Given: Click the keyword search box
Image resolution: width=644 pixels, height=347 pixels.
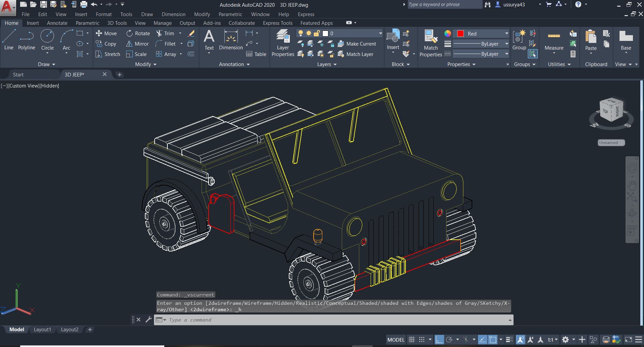Looking at the screenshot, I should click(444, 4).
